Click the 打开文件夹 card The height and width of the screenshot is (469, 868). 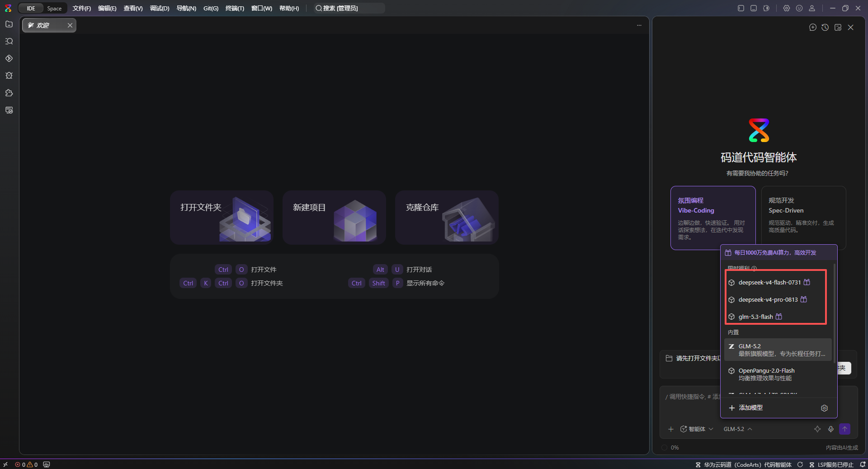pyautogui.click(x=222, y=218)
